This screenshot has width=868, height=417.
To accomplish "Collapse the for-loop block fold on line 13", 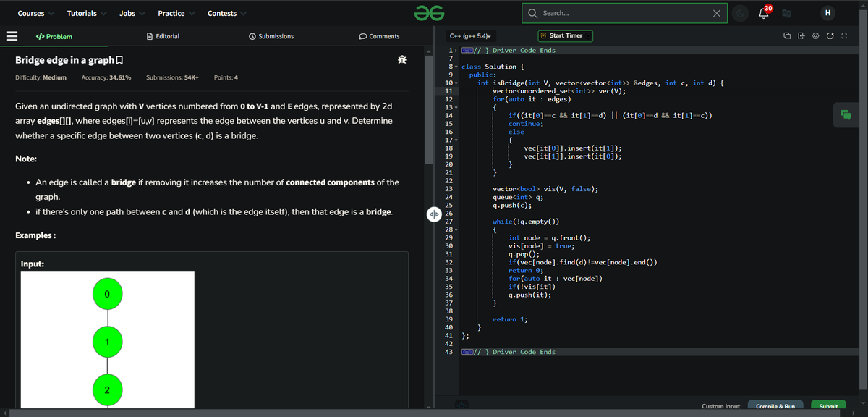I will 456,107.
